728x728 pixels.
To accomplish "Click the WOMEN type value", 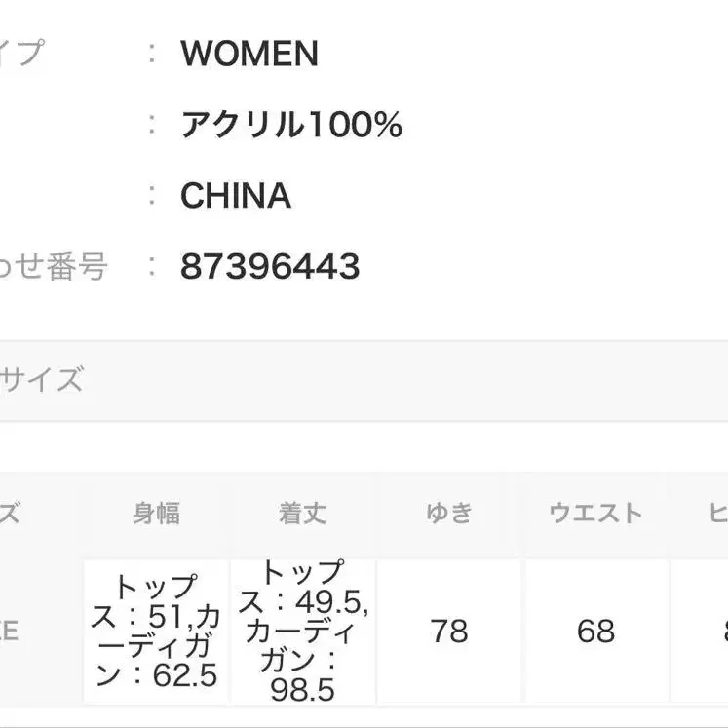I will [249, 54].
